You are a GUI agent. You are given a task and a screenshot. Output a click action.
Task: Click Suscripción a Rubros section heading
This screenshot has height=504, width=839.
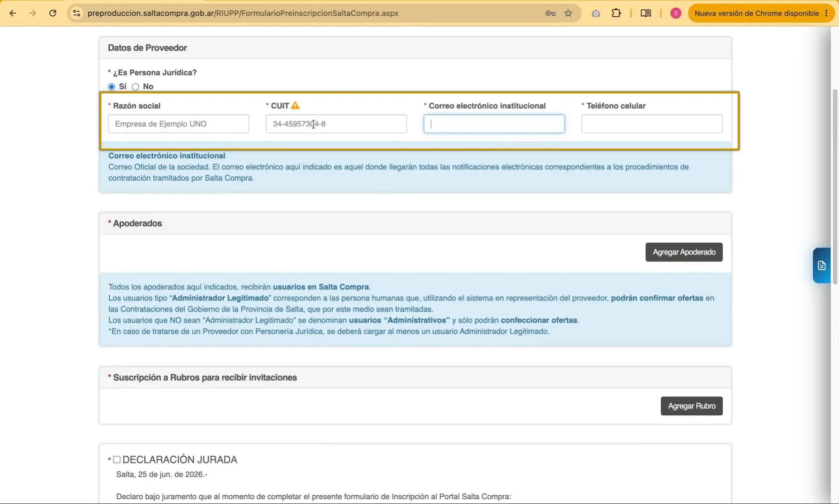point(205,377)
